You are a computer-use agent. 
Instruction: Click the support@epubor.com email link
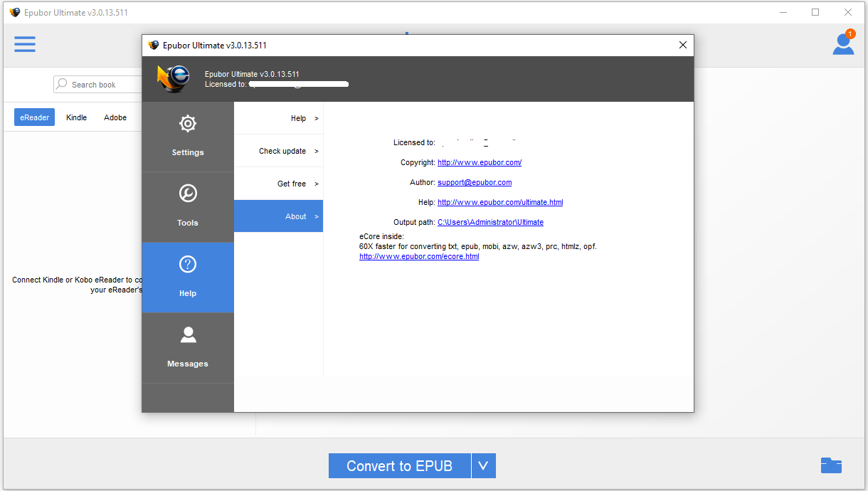tap(475, 182)
